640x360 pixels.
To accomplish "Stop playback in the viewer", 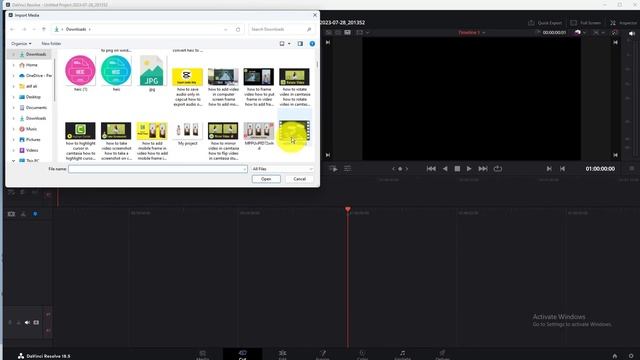I will tap(457, 169).
